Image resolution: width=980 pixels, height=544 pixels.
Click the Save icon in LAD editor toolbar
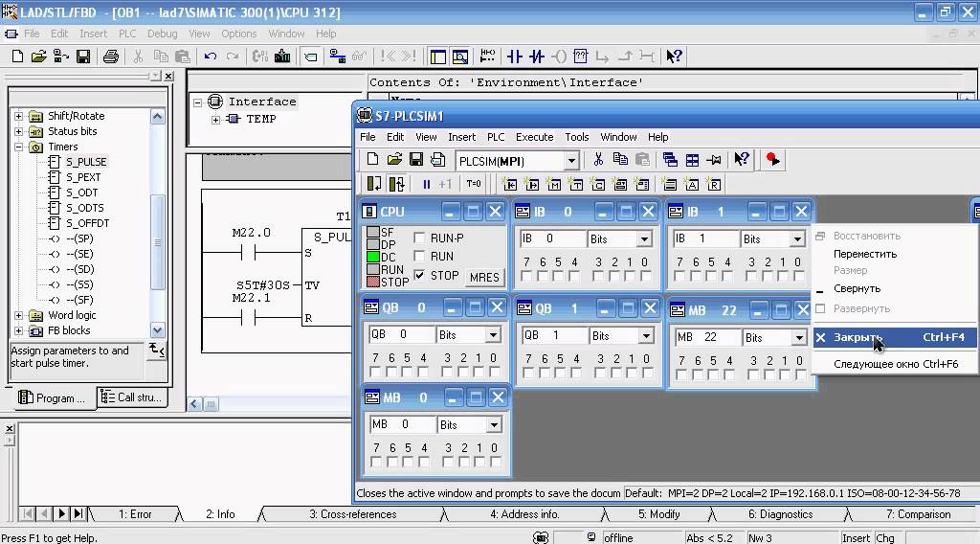(82, 57)
